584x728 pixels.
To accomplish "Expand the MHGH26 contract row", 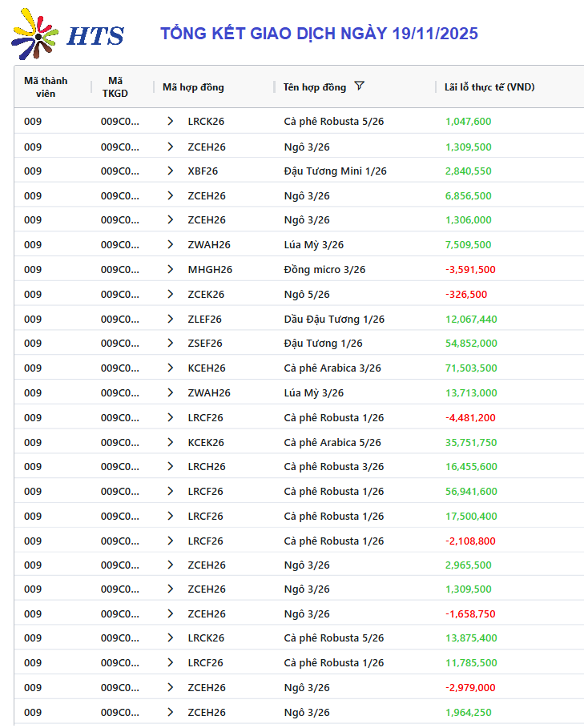I will [170, 269].
